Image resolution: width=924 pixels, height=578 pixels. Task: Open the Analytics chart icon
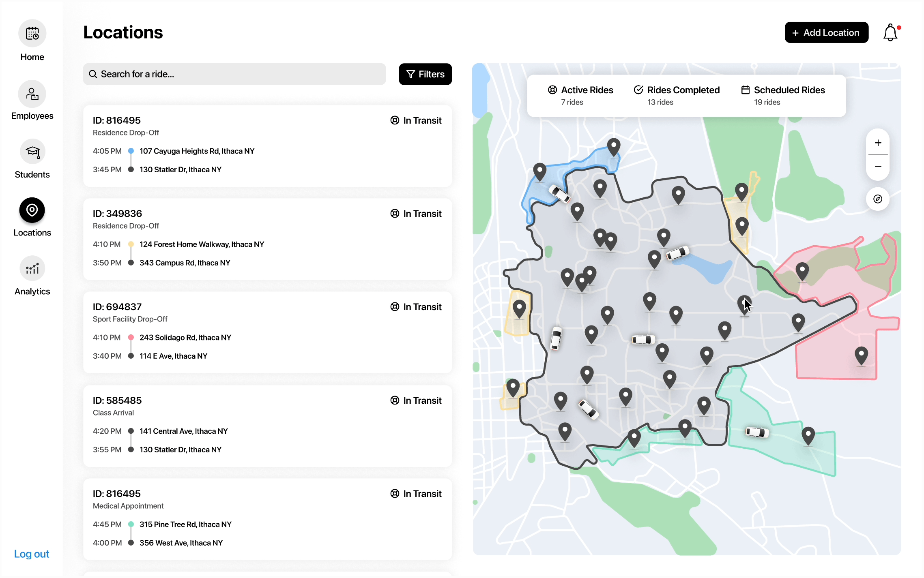click(x=32, y=268)
